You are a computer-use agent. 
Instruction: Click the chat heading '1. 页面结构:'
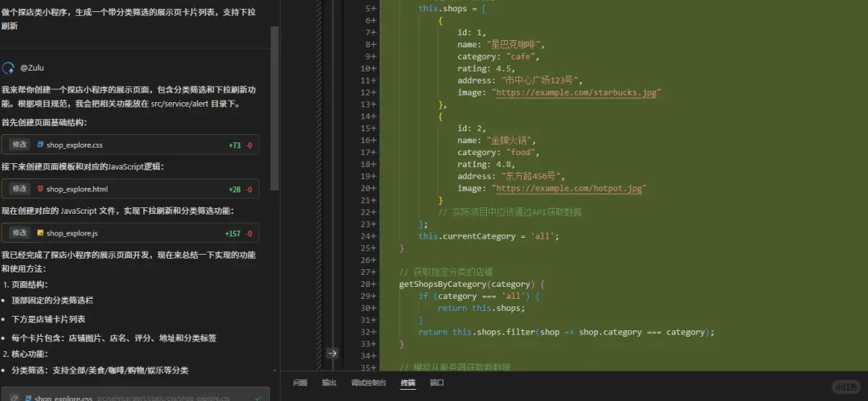click(26, 284)
